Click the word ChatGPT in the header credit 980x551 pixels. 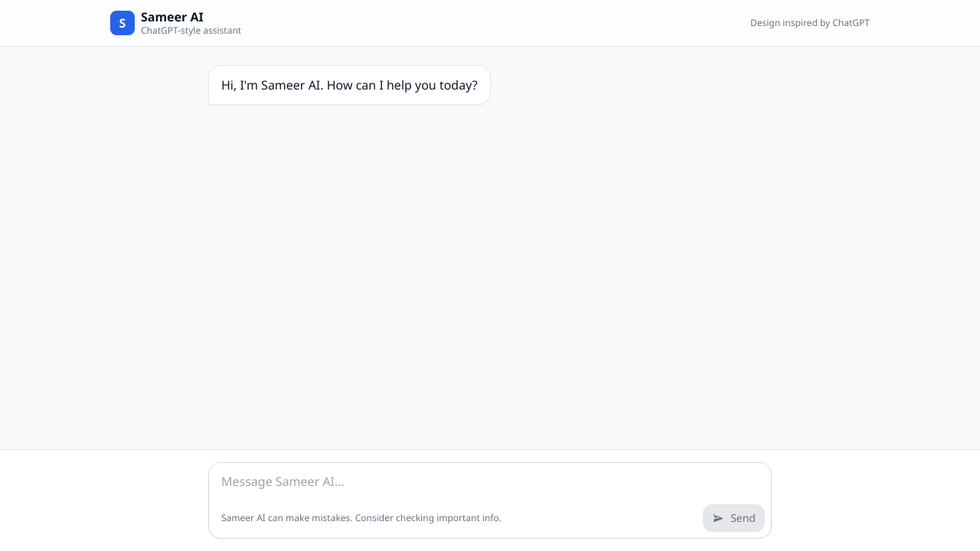coord(851,23)
